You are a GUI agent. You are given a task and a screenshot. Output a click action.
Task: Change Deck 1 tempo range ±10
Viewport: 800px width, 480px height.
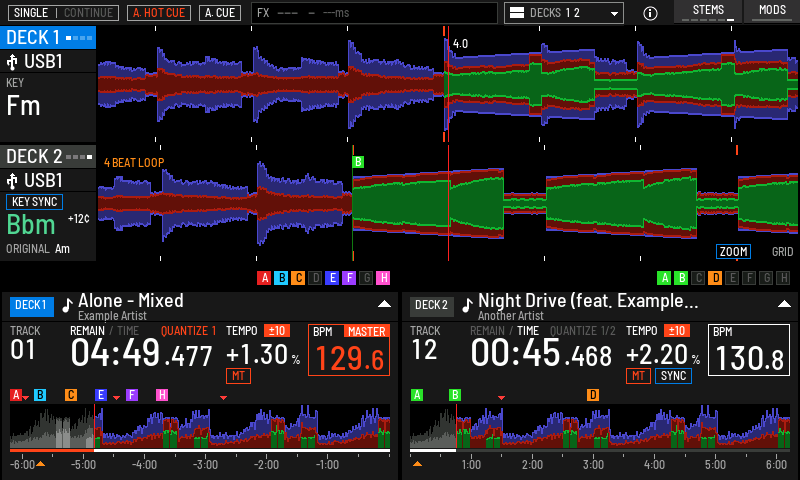pyautogui.click(x=277, y=331)
